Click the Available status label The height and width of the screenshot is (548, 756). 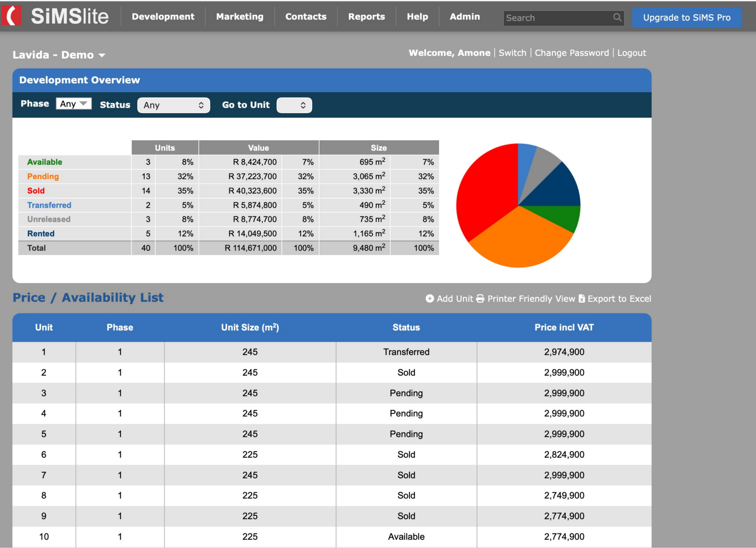[x=45, y=162]
